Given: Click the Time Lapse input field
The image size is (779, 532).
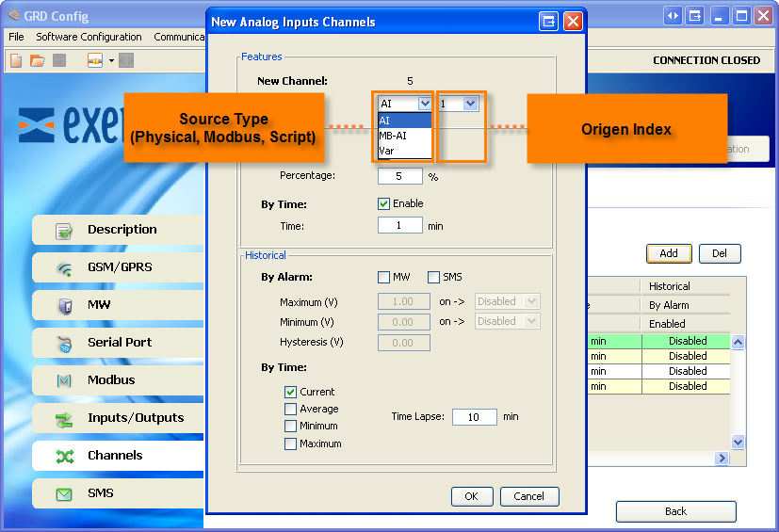Looking at the screenshot, I should 474,417.
